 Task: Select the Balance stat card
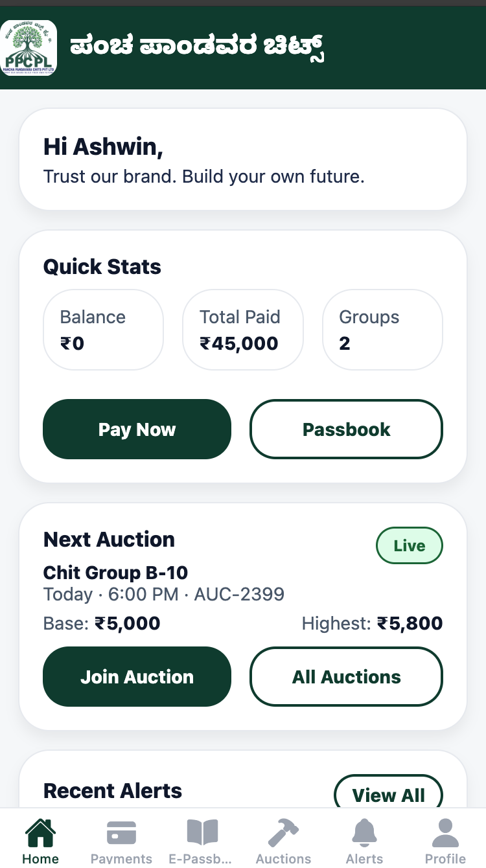tap(103, 330)
